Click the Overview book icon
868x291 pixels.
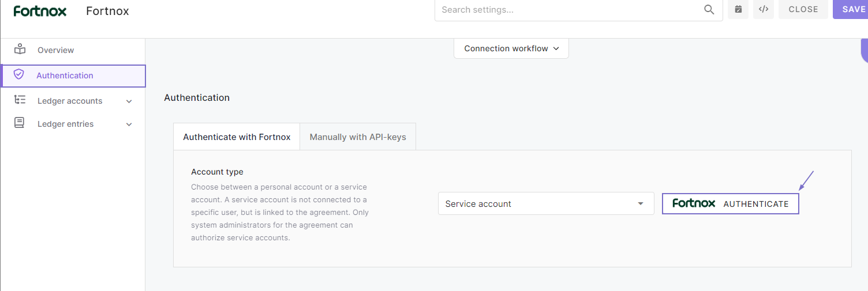20,49
